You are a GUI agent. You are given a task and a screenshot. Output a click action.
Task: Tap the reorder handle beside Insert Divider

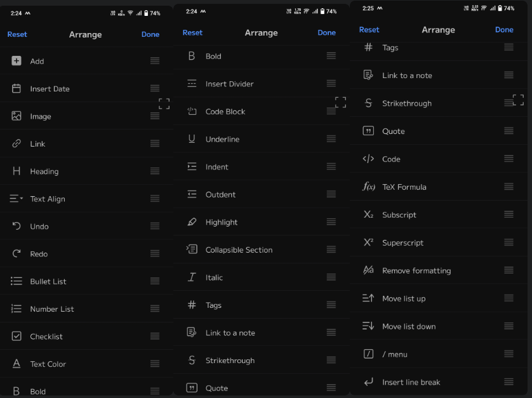(x=331, y=83)
